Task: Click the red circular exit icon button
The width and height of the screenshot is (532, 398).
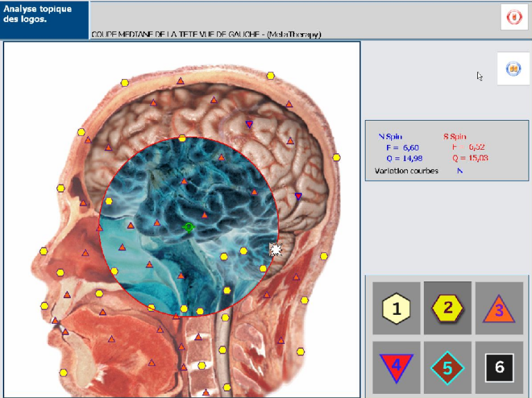Action: [514, 18]
